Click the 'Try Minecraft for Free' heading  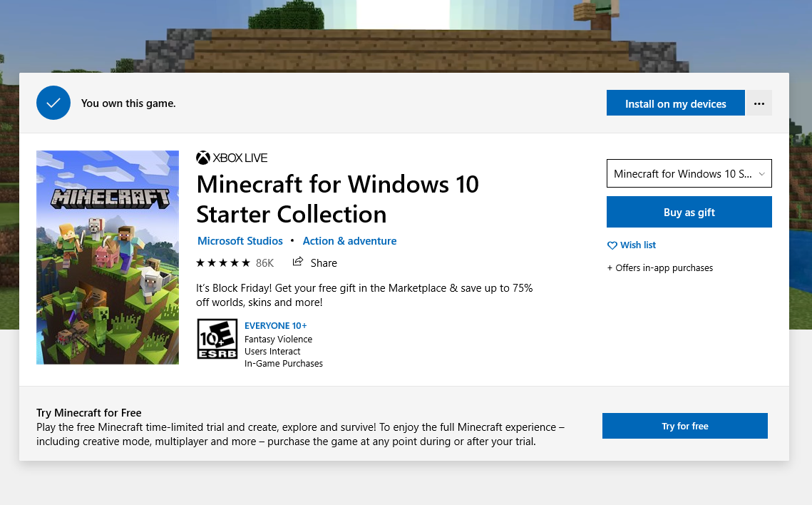(x=89, y=413)
